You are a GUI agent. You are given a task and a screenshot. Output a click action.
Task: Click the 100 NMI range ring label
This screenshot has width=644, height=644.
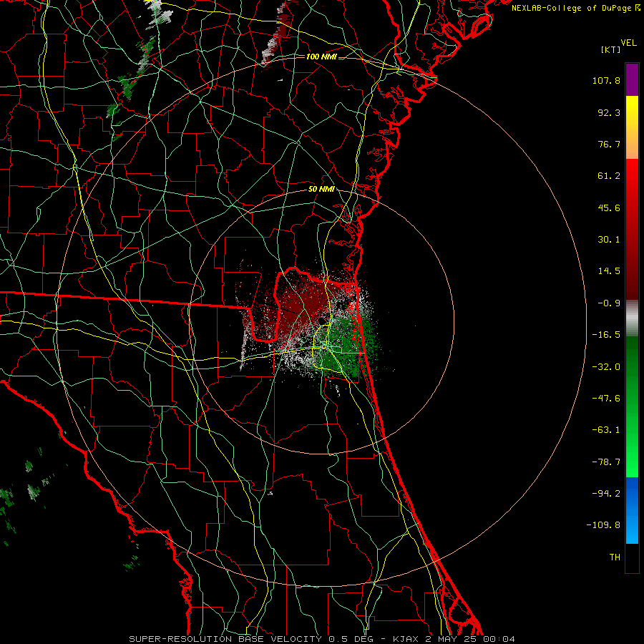click(321, 57)
